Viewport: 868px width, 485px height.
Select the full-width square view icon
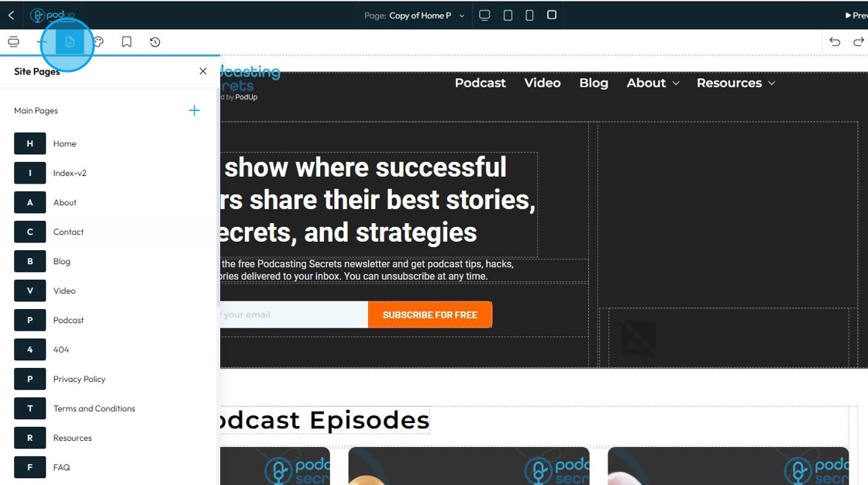point(551,15)
